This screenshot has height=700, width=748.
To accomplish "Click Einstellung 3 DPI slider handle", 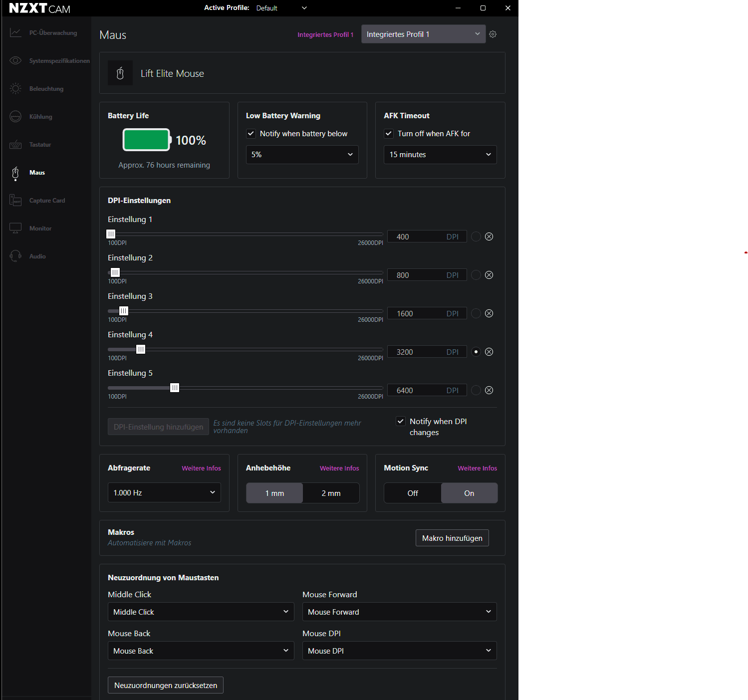I will tap(124, 311).
